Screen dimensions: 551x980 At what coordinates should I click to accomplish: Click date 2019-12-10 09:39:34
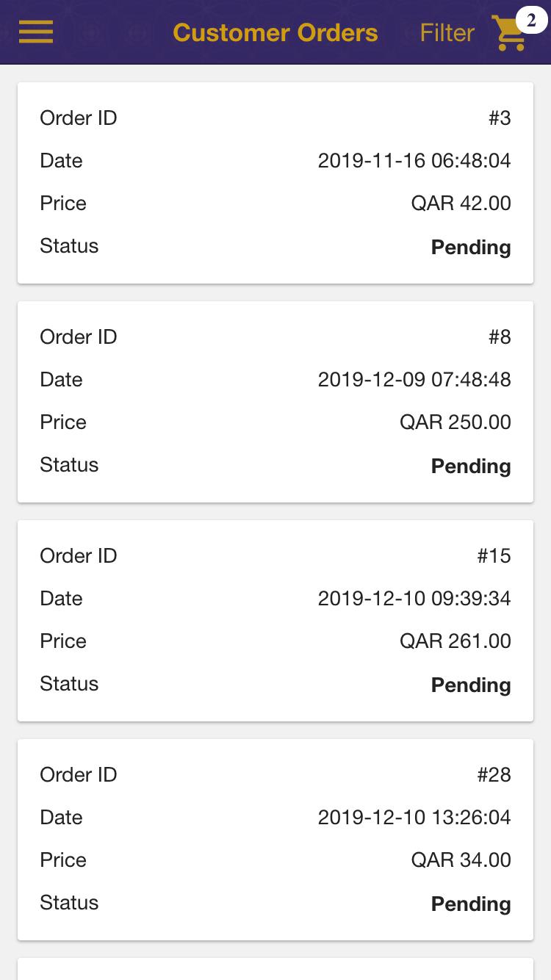click(414, 599)
